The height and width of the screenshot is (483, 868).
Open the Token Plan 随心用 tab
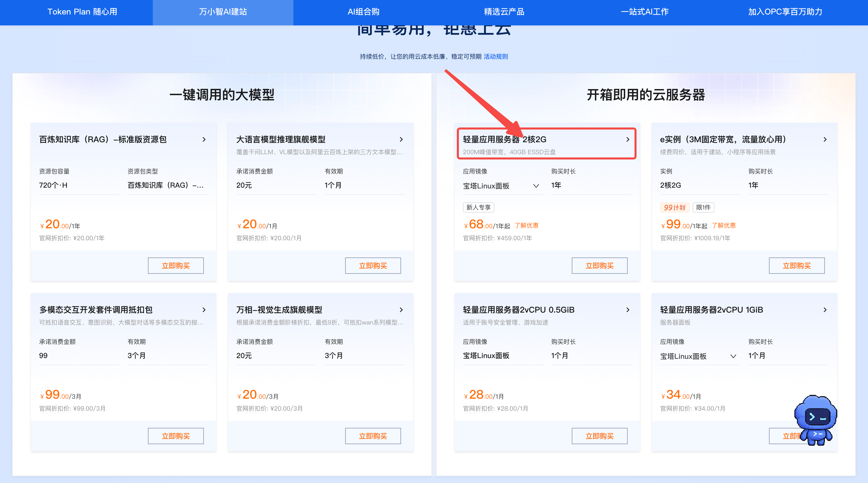(x=82, y=12)
